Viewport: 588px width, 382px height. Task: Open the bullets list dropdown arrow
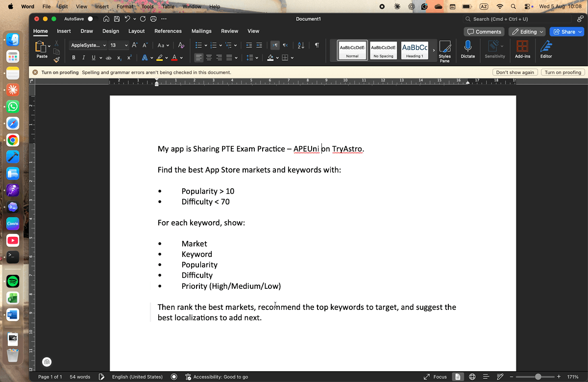(206, 46)
